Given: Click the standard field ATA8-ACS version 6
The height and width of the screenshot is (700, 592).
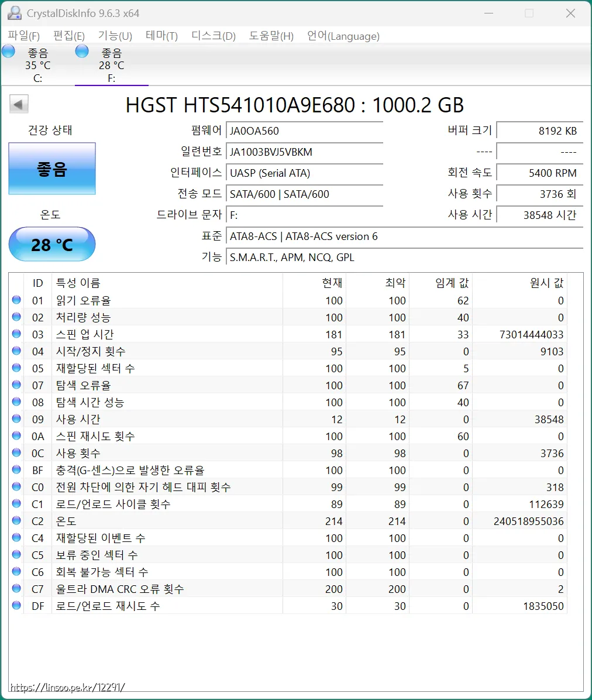Looking at the screenshot, I should [405, 236].
